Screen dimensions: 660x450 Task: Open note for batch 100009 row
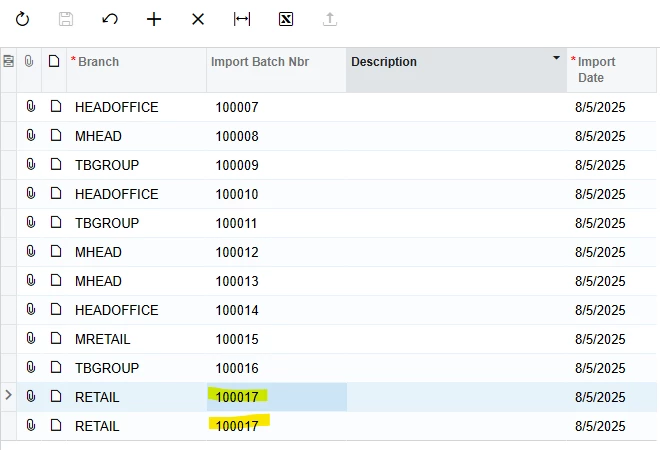click(x=56, y=164)
